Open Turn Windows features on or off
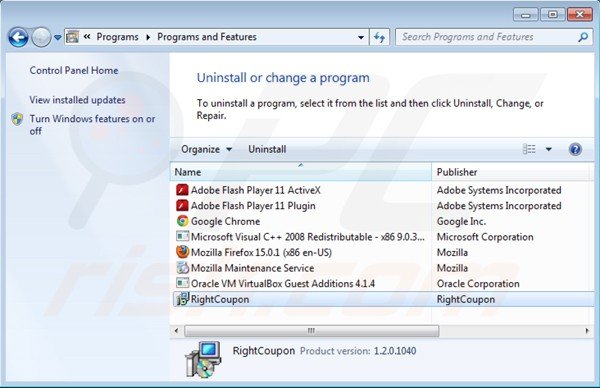The image size is (600, 388). point(92,125)
